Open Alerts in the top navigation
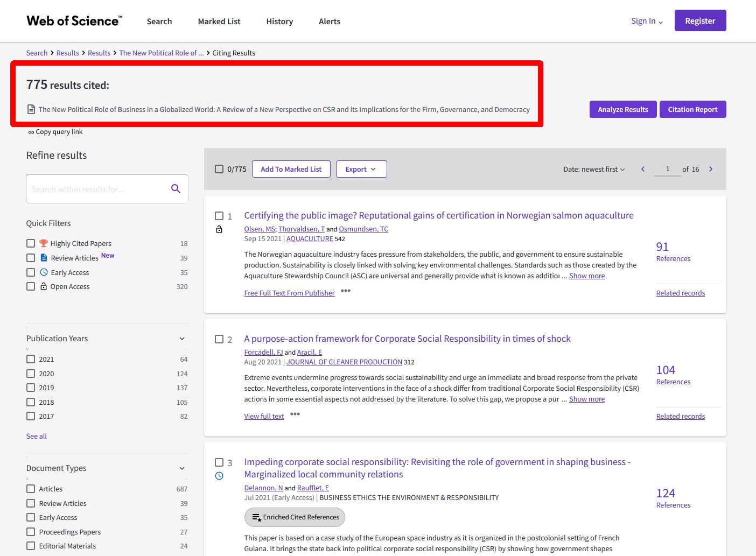This screenshot has height=556, width=756. tap(330, 22)
